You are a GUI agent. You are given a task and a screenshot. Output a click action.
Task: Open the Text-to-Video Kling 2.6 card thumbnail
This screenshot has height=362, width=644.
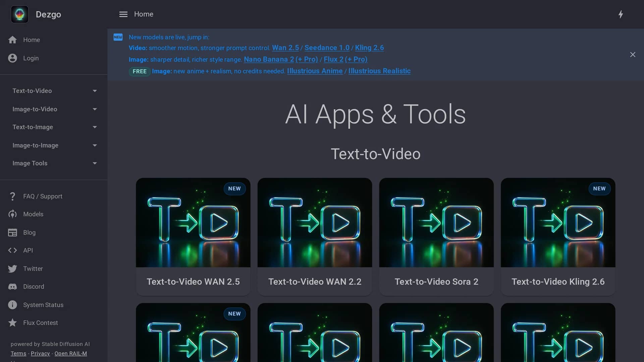tap(558, 223)
